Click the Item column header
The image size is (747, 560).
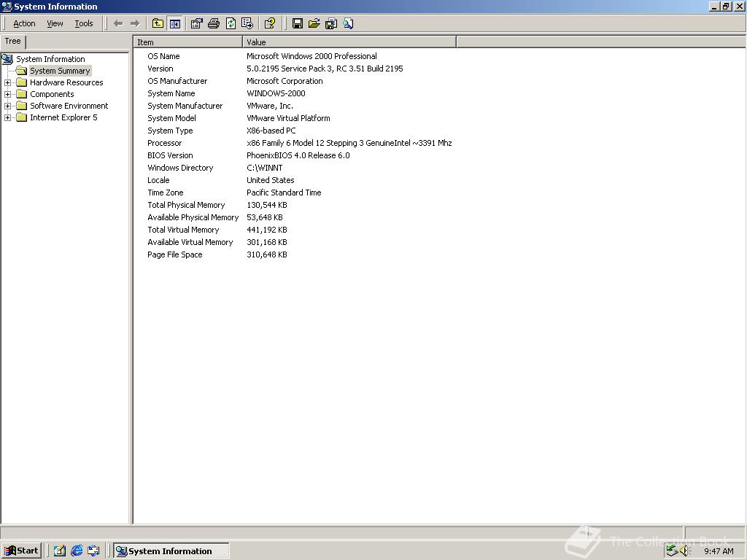point(187,42)
